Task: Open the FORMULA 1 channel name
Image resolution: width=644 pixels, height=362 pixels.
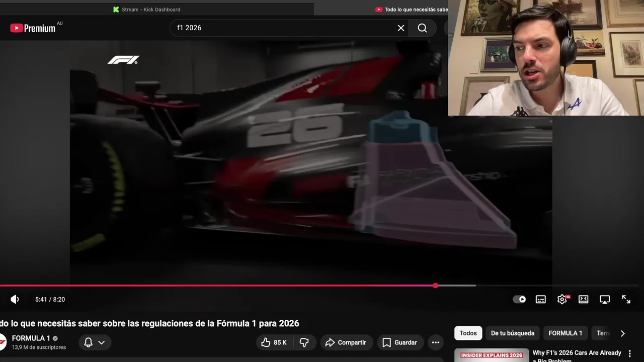Action: coord(31,338)
